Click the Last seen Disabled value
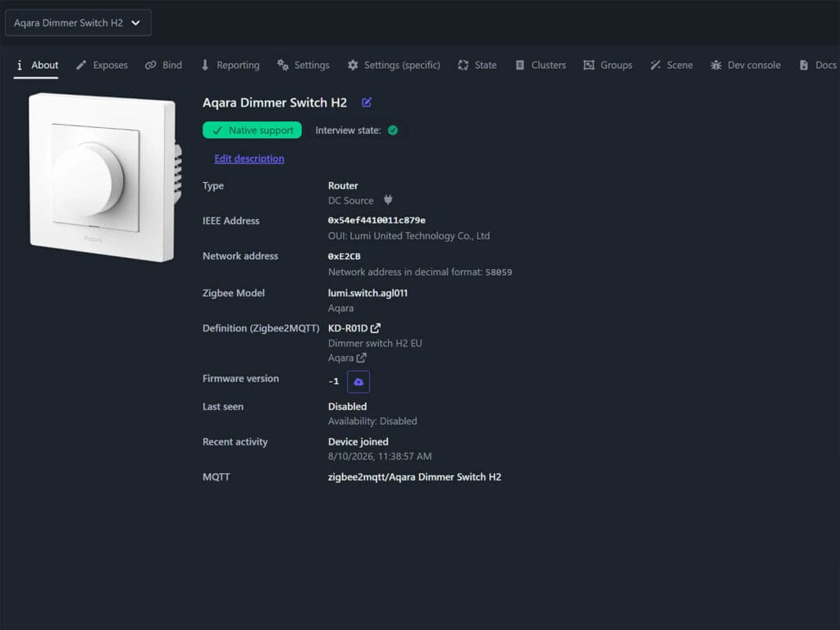 (347, 406)
